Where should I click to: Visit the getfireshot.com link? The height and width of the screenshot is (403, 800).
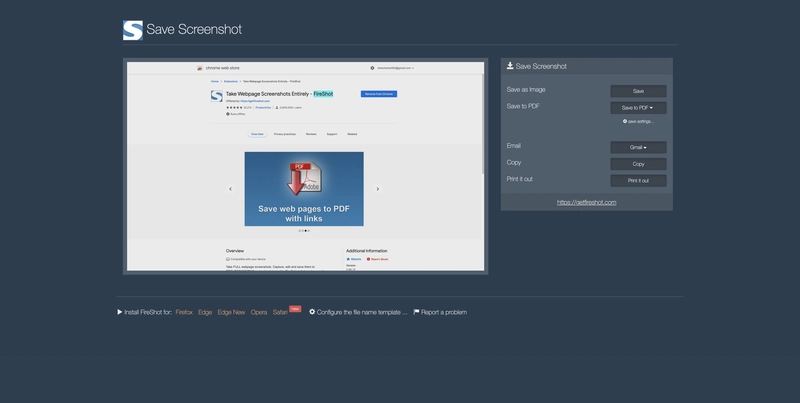point(586,203)
